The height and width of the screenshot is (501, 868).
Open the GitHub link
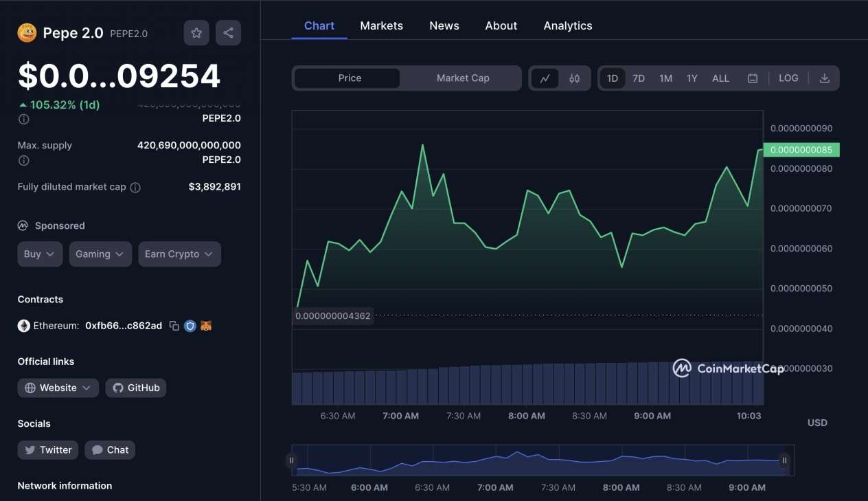[136, 388]
